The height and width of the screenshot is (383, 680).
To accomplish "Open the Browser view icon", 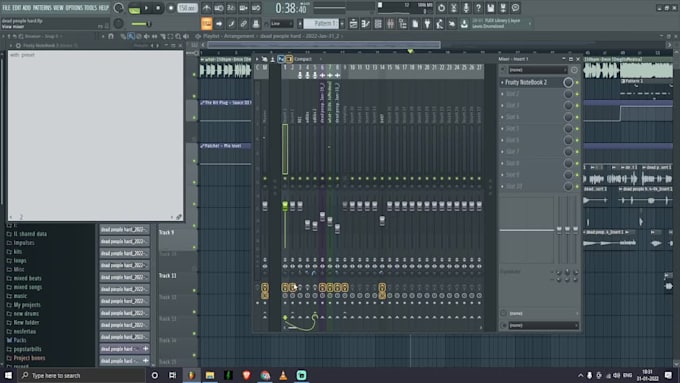I will (x=402, y=24).
